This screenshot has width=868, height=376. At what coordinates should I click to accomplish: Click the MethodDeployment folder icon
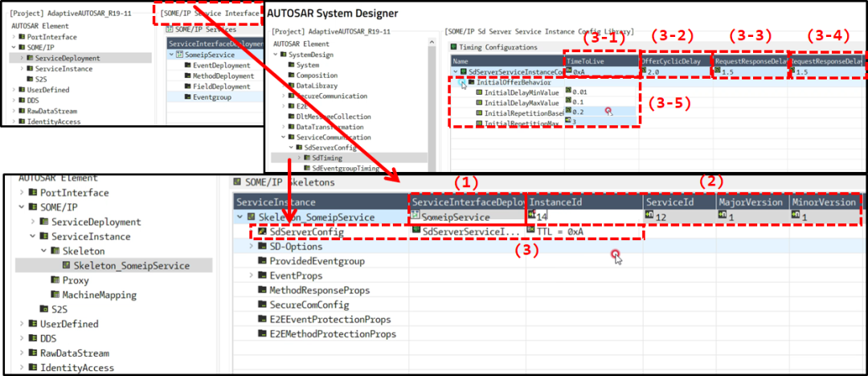[187, 76]
